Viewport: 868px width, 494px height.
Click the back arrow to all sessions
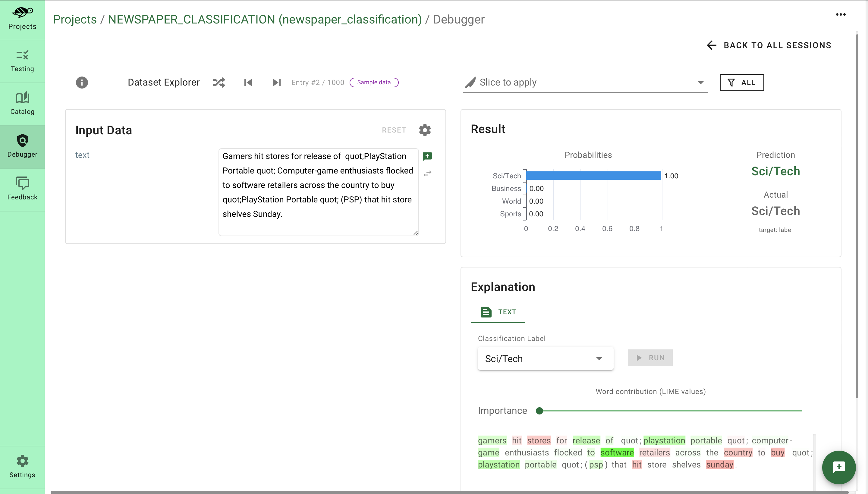point(712,45)
